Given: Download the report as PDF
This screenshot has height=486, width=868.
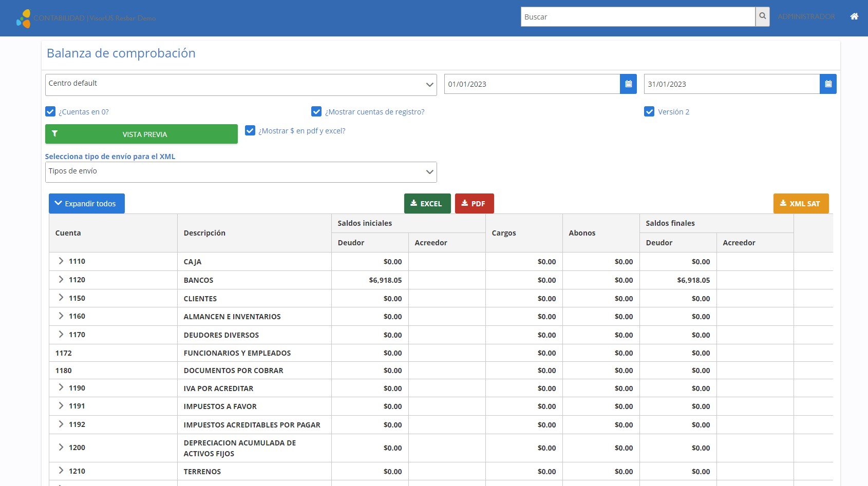Looking at the screenshot, I should (x=474, y=204).
